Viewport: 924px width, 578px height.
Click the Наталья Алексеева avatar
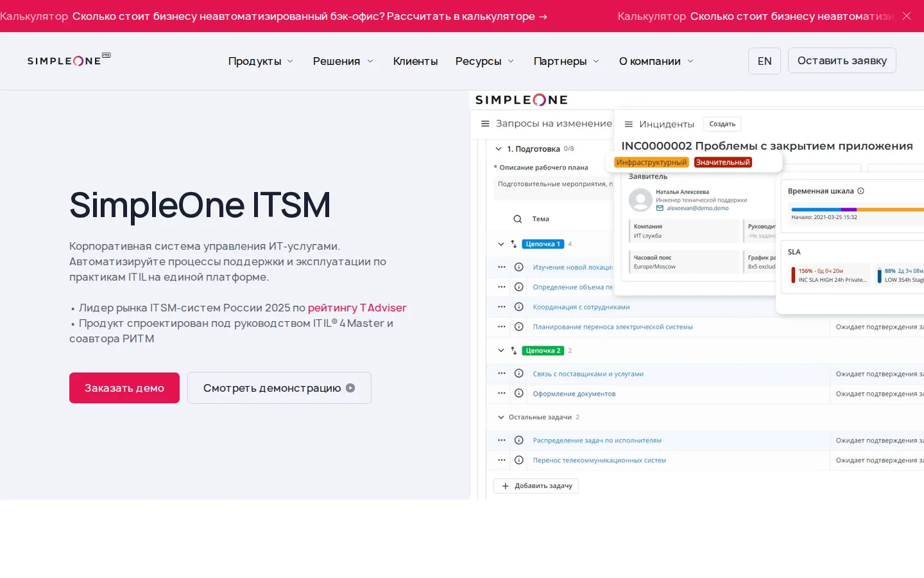click(640, 200)
